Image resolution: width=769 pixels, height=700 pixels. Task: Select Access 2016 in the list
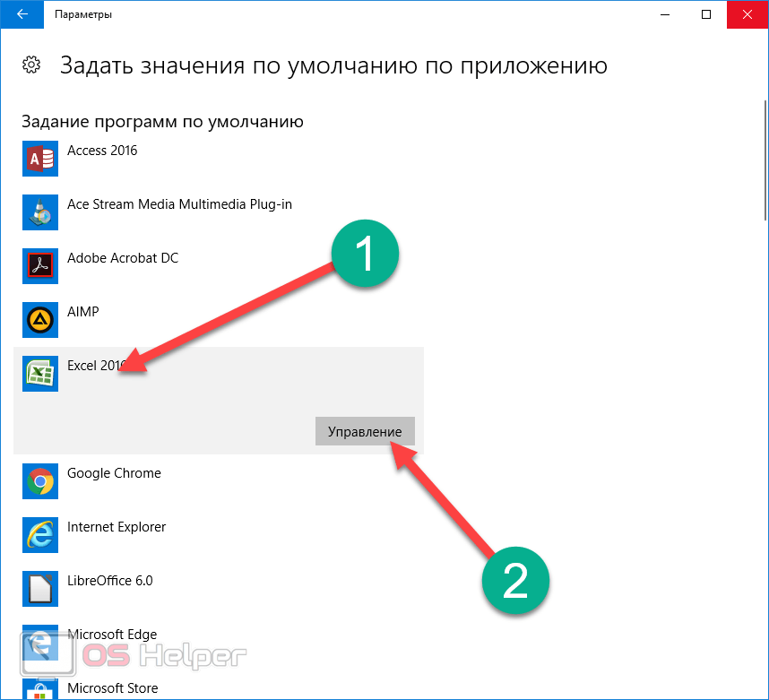tap(219, 159)
